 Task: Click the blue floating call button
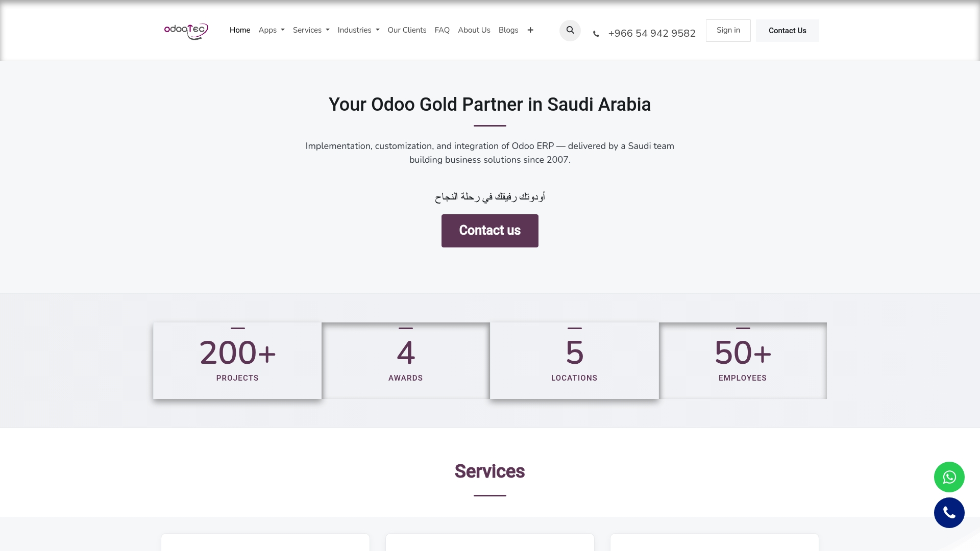pyautogui.click(x=949, y=513)
